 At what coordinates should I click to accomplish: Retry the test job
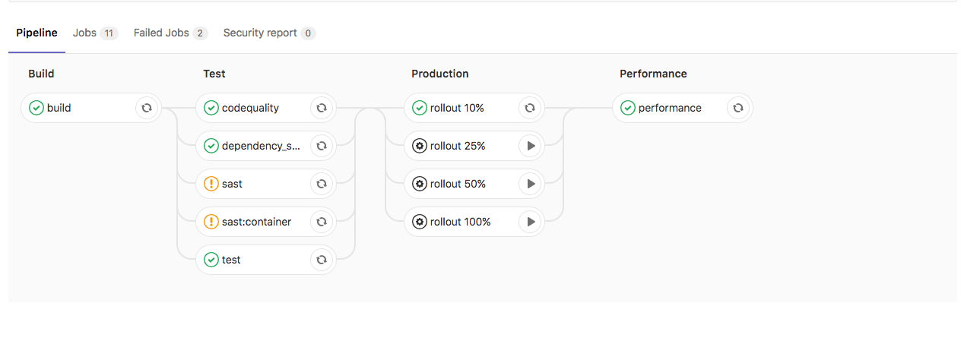[x=322, y=260]
